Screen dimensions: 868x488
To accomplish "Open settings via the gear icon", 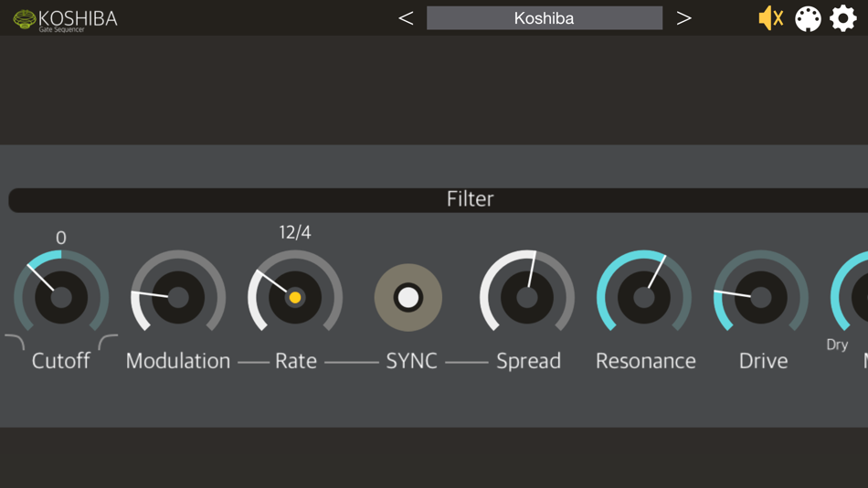I will coord(842,18).
